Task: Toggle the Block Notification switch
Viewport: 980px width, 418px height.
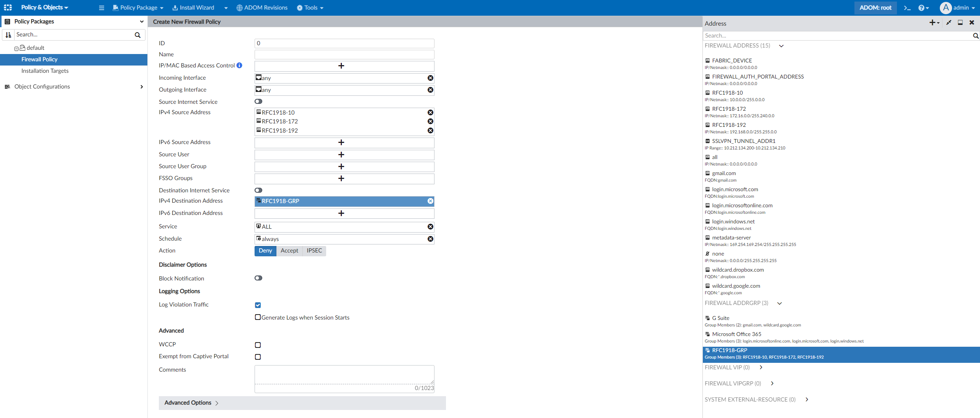Action: pyautogui.click(x=258, y=278)
